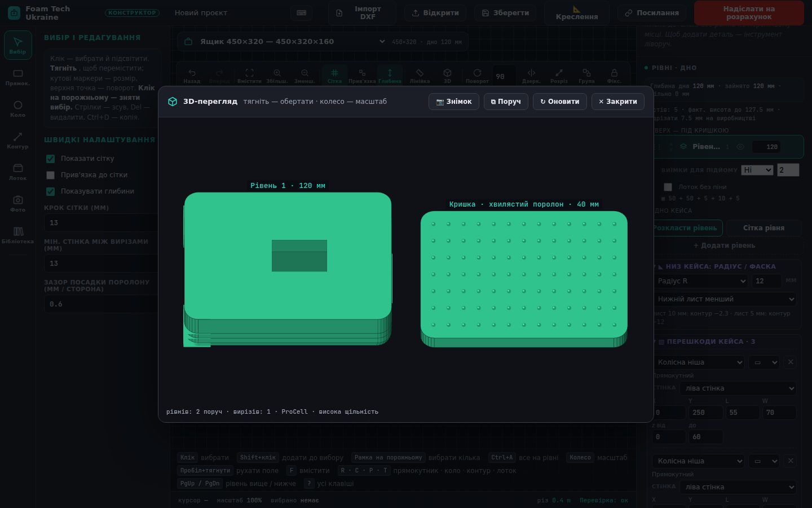Uncheck the Показувати глибини checkbox
812x508 pixels.
click(50, 191)
